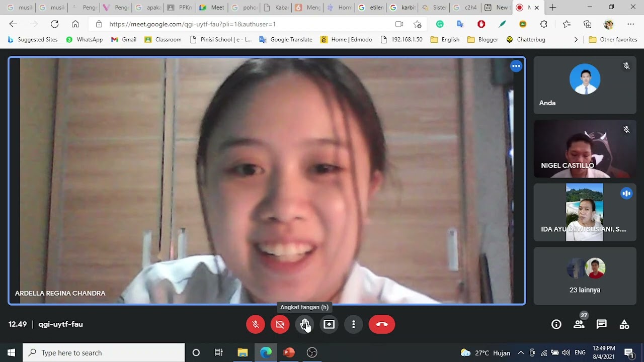Open Task View on taskbar
Screen dimensions: 644x362
(x=218, y=352)
